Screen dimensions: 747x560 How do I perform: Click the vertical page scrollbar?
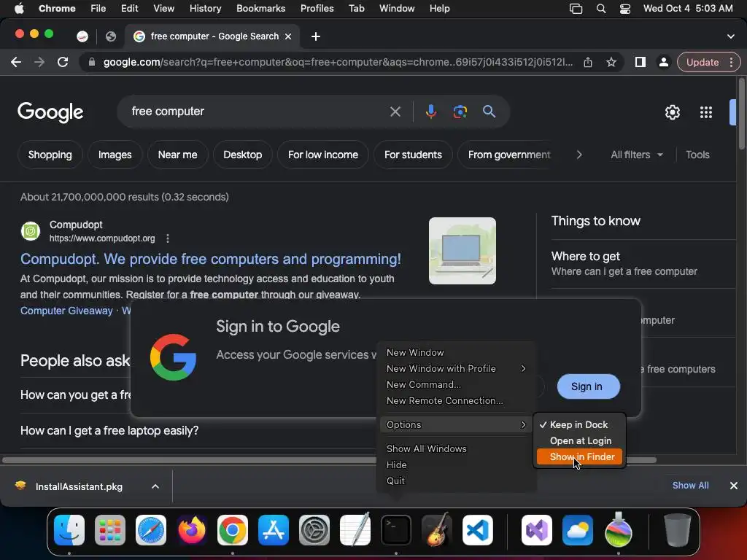pyautogui.click(x=741, y=114)
